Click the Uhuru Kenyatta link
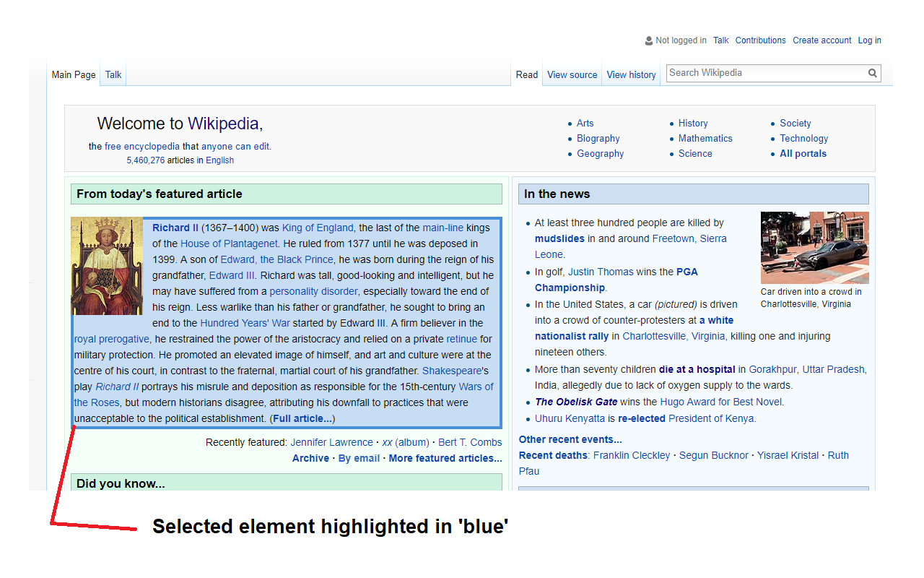Image resolution: width=924 pixels, height=578 pixels. click(570, 418)
